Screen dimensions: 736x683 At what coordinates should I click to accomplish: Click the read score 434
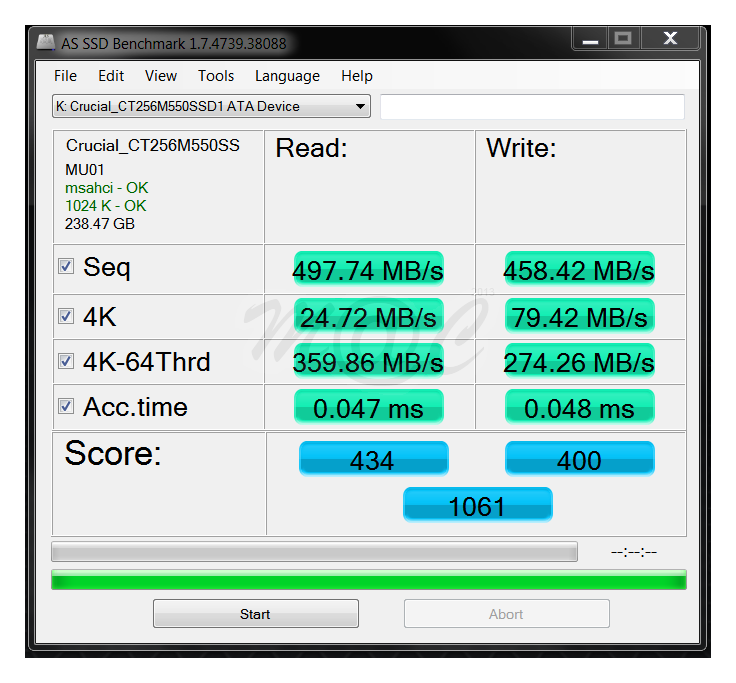[x=374, y=459]
